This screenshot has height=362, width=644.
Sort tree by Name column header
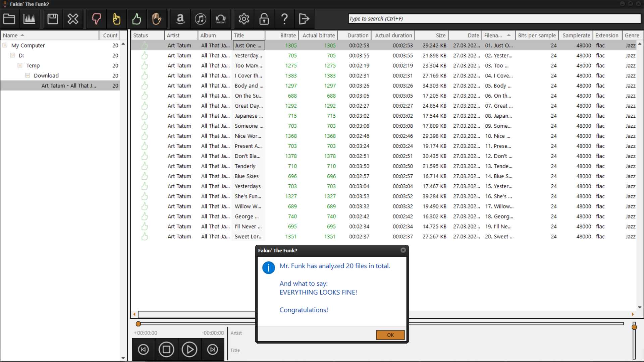[x=50, y=35]
